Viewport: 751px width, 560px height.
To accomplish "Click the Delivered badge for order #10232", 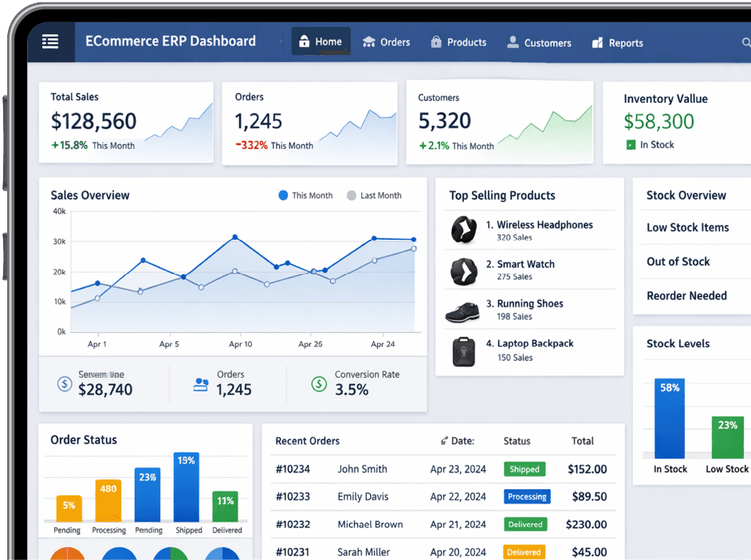I will pos(525,524).
